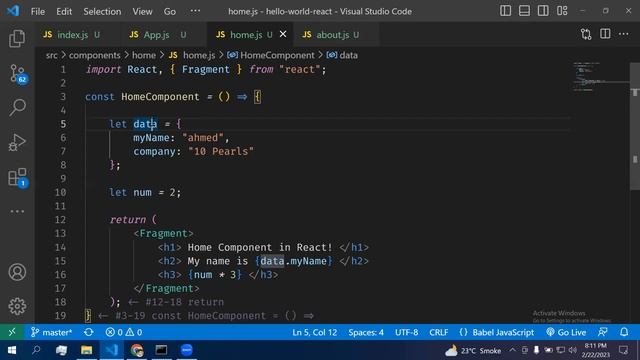The width and height of the screenshot is (640, 360).
Task: Open Customize Layout icon in title bar
Action: [x=562, y=11]
